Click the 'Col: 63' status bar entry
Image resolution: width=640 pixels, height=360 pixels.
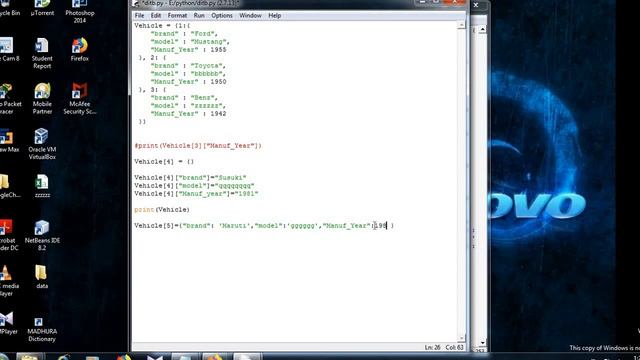(x=454, y=347)
